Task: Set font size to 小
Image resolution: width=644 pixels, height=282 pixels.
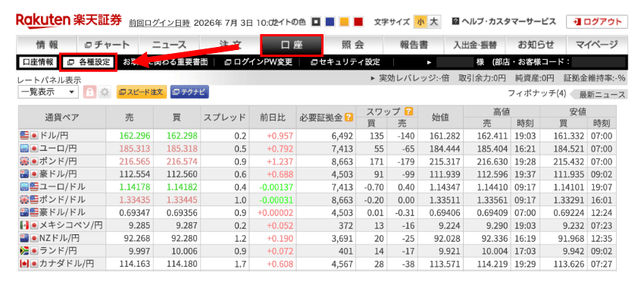Action: (x=420, y=22)
